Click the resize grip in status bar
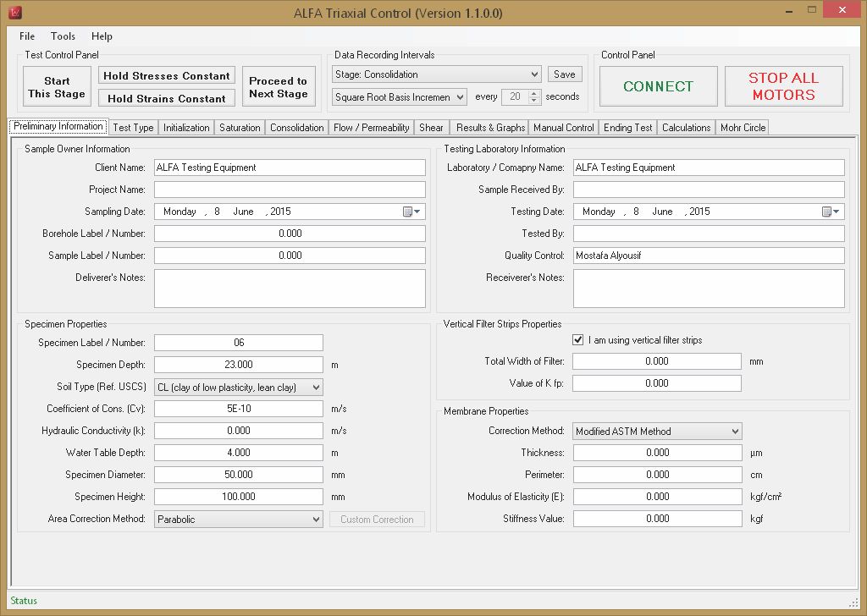 coord(853,602)
